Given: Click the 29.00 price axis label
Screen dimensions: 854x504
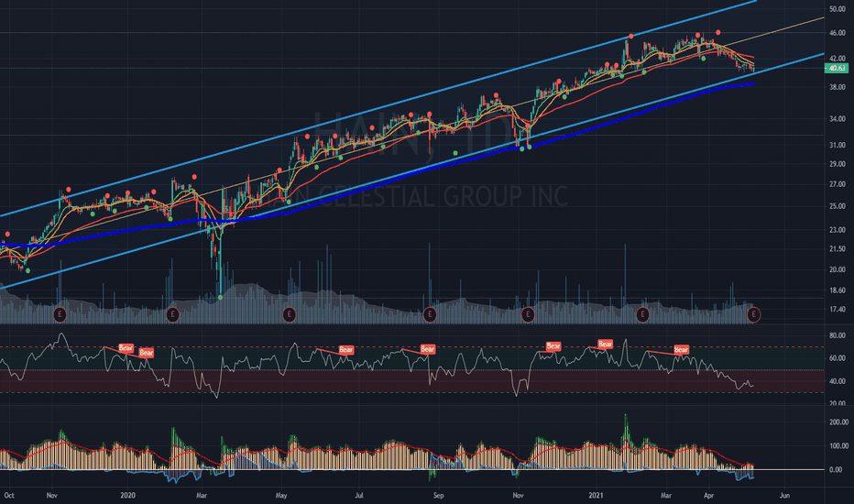Looking at the screenshot, I should pyautogui.click(x=837, y=164).
